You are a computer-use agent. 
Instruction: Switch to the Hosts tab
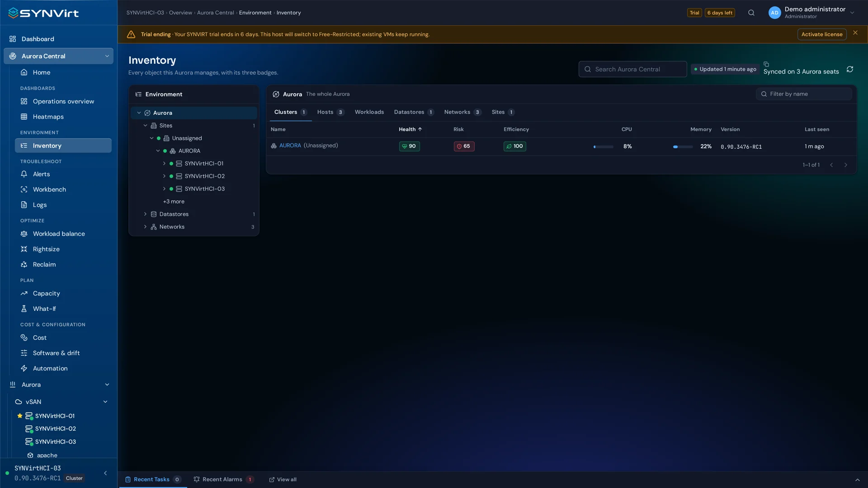point(330,112)
